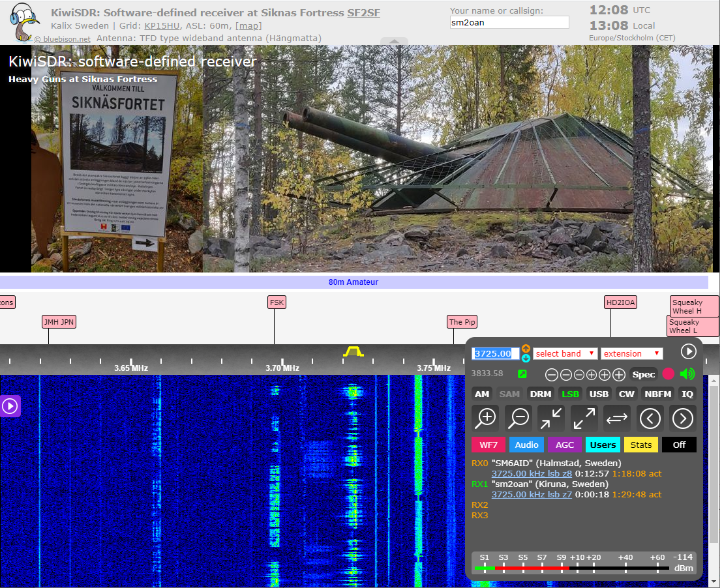
Task: Click the largest plus frequency step button
Action: tap(619, 375)
